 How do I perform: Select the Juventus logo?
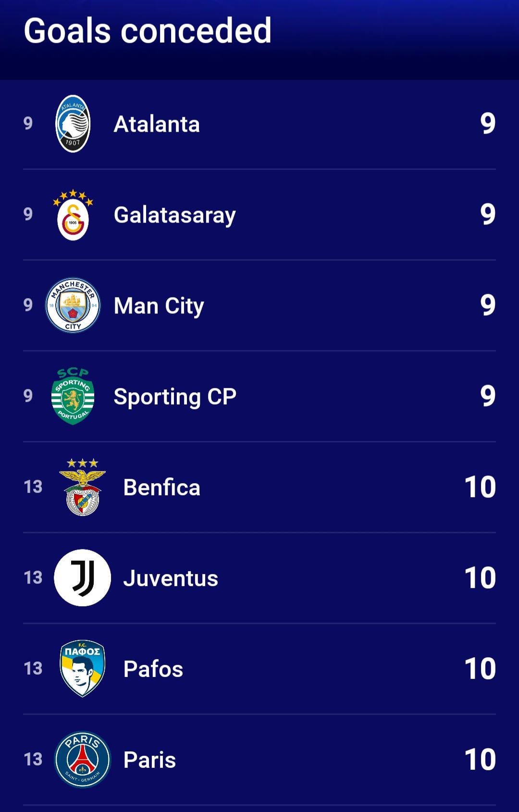coord(82,577)
